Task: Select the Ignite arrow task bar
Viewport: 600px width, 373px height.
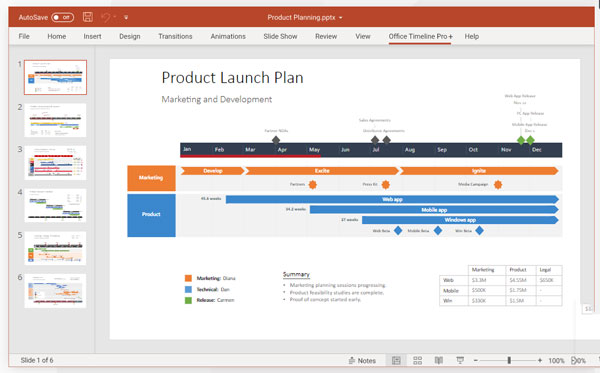Action: coord(479,171)
